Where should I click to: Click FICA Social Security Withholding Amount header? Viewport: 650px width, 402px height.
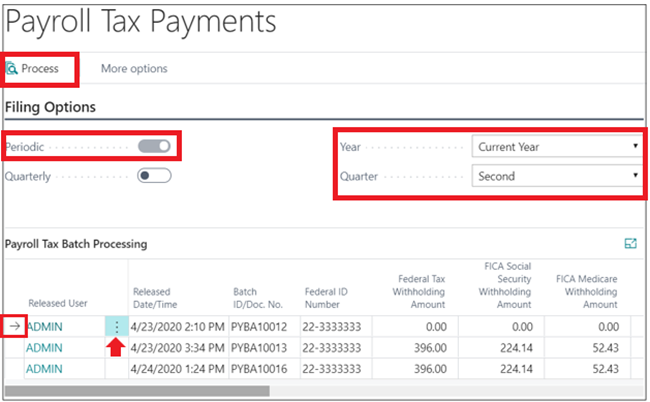[x=505, y=286]
